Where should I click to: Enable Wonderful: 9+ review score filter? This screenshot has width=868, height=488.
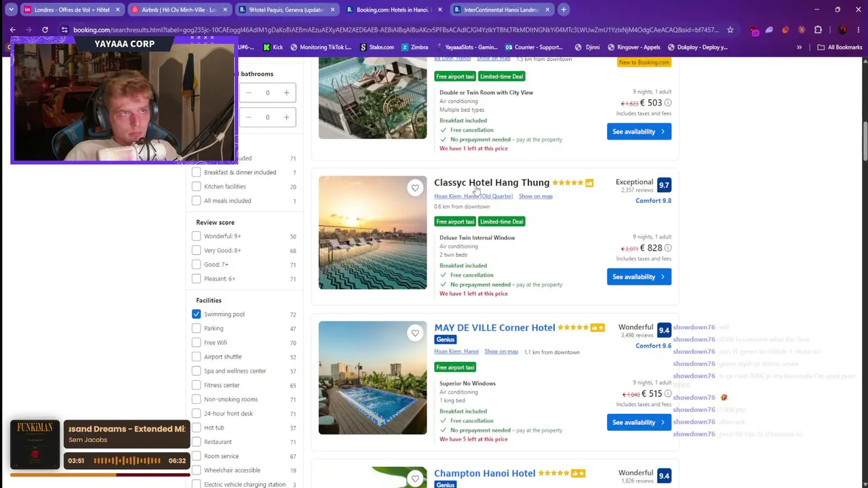click(196, 236)
